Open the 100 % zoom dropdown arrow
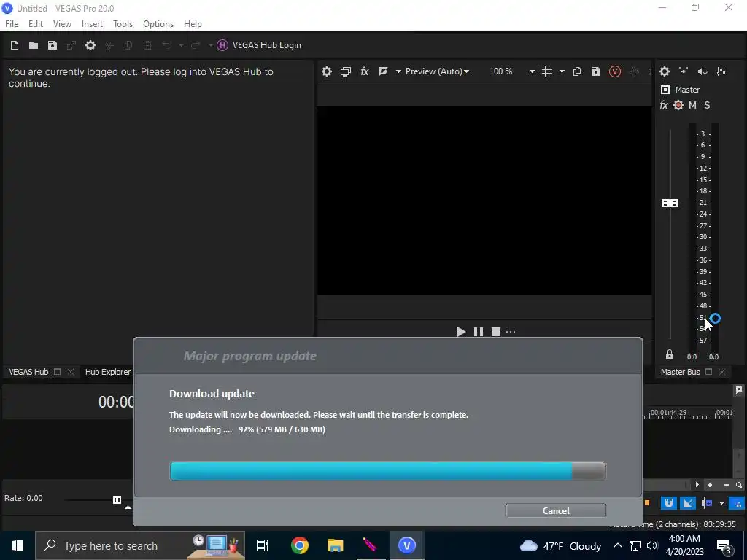 pos(532,71)
